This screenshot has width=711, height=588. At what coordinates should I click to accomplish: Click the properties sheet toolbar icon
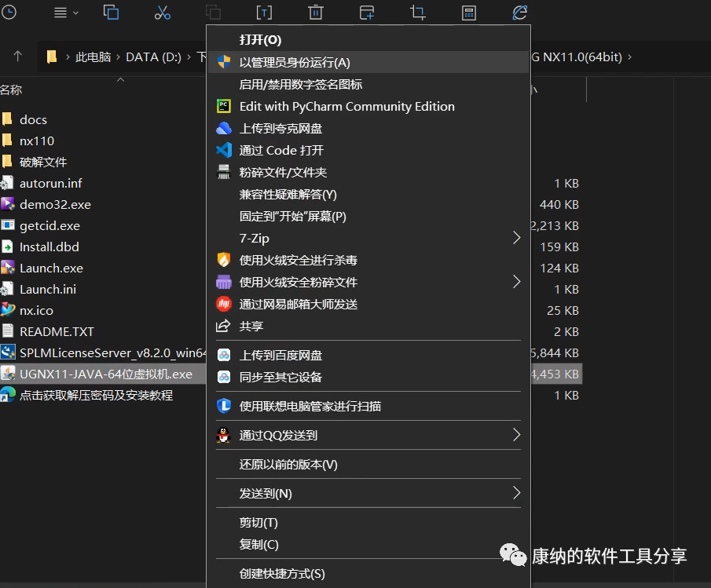(469, 13)
